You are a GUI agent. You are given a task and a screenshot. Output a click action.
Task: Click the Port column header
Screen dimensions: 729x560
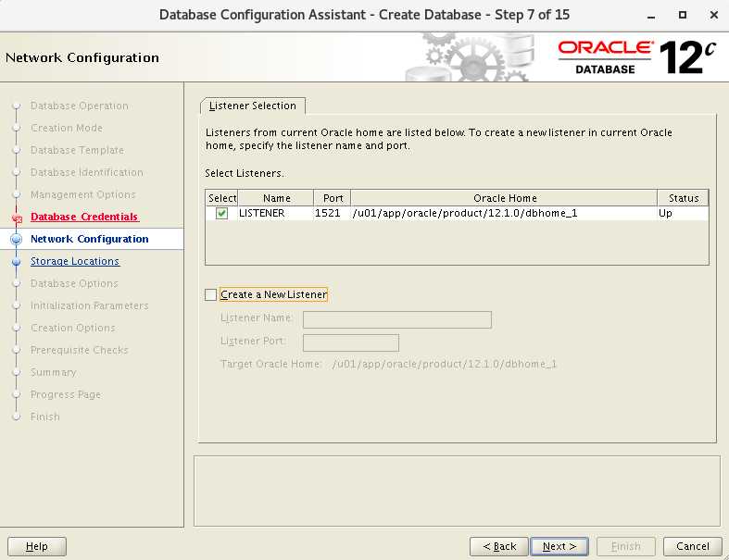[333, 198]
